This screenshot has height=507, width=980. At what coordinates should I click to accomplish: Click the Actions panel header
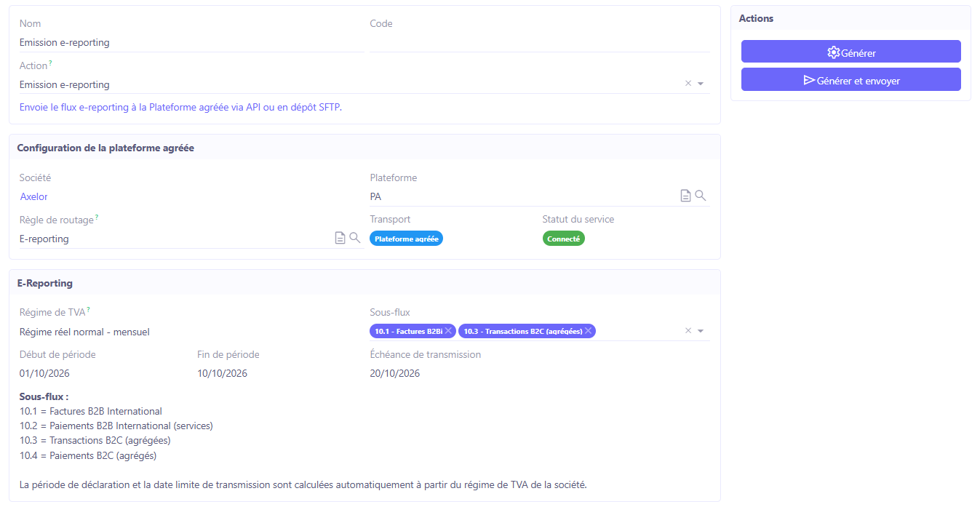pos(850,18)
